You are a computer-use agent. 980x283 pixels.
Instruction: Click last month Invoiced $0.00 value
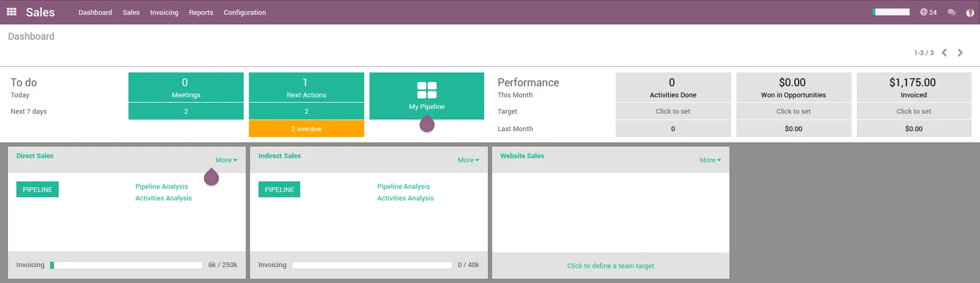[x=914, y=129]
